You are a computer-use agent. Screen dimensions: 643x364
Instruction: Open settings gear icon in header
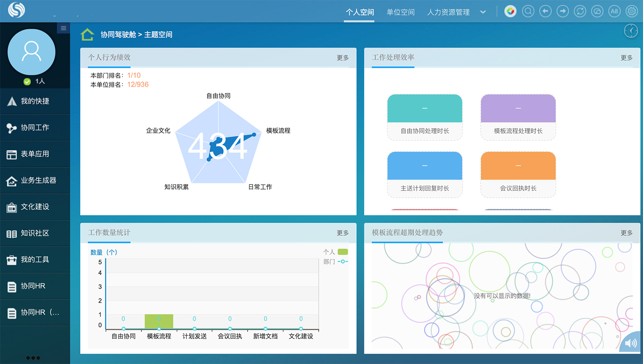632,11
